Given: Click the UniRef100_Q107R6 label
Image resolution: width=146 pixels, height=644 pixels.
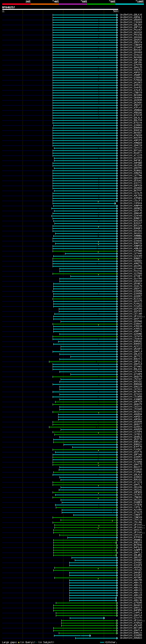Looking at the screenshot, I should 131,278.
